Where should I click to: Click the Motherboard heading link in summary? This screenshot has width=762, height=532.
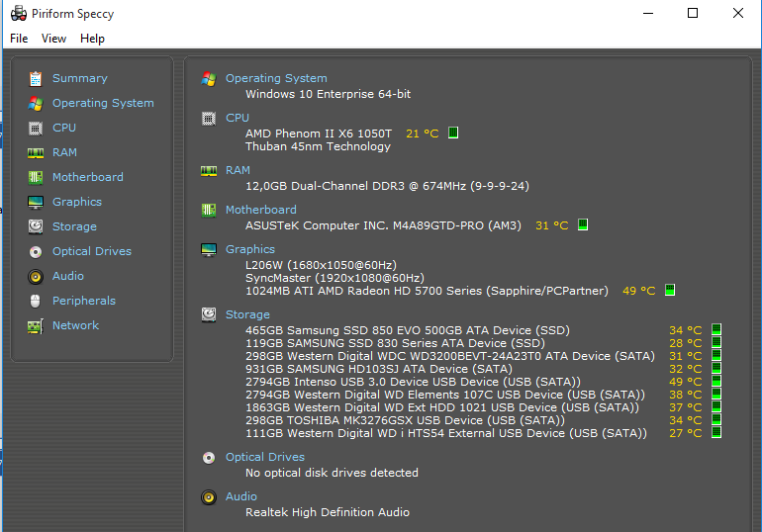261,210
